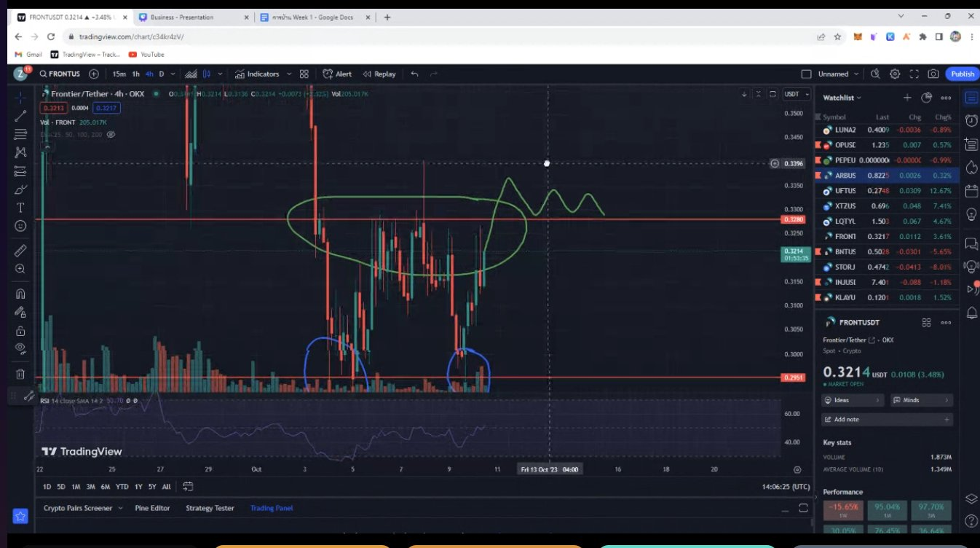
Task: Toggle stay in drawing mode
Action: pyautogui.click(x=20, y=312)
